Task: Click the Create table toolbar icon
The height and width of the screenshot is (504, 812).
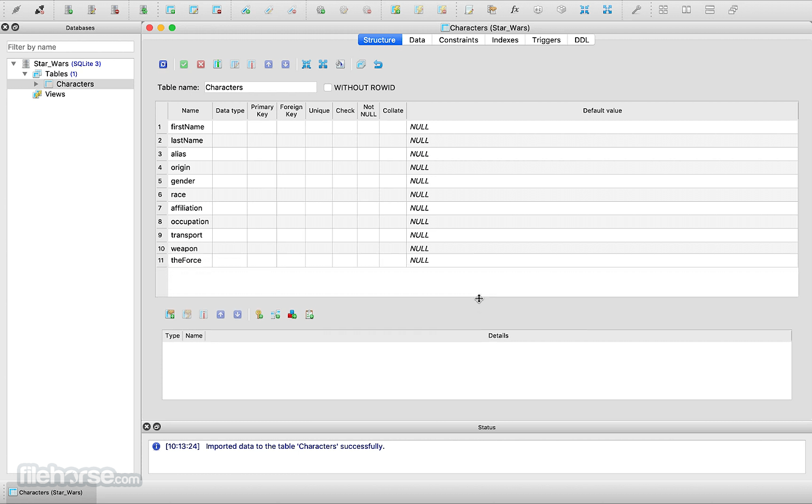Action: point(170,10)
